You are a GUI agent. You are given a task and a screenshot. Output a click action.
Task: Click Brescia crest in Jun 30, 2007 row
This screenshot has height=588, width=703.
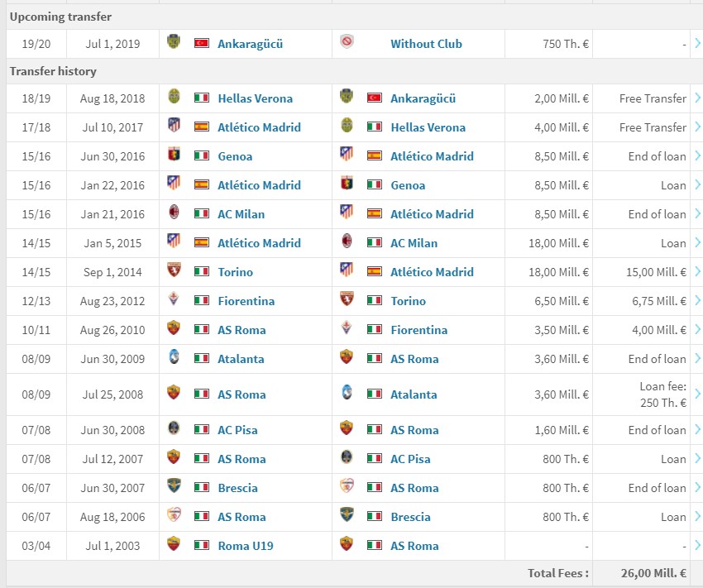click(x=174, y=485)
